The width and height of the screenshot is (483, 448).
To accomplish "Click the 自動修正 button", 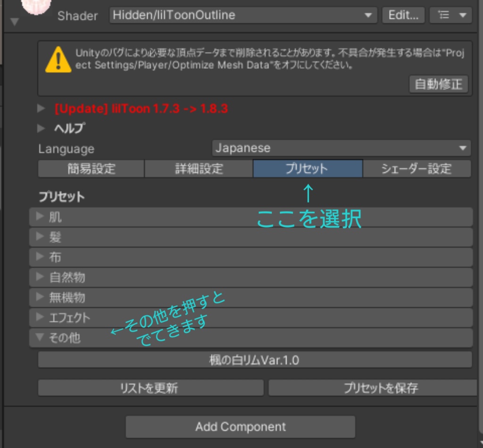I will 438,85.
